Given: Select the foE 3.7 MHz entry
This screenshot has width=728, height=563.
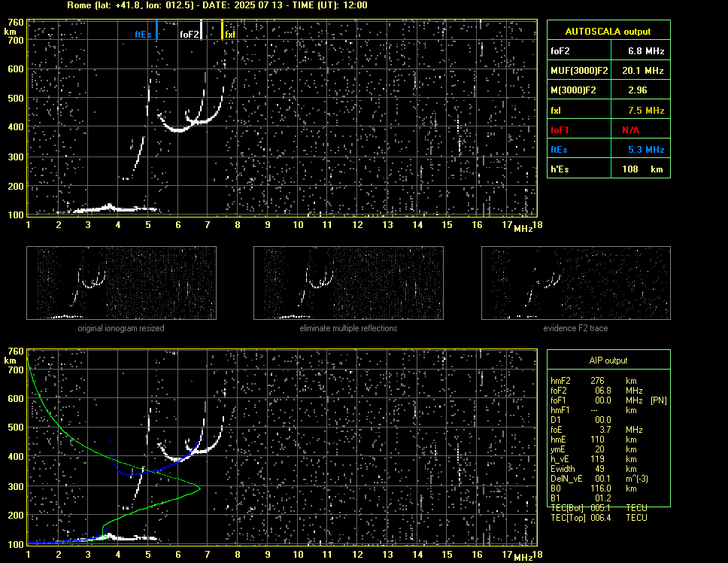Looking at the screenshot, I should pos(596,430).
